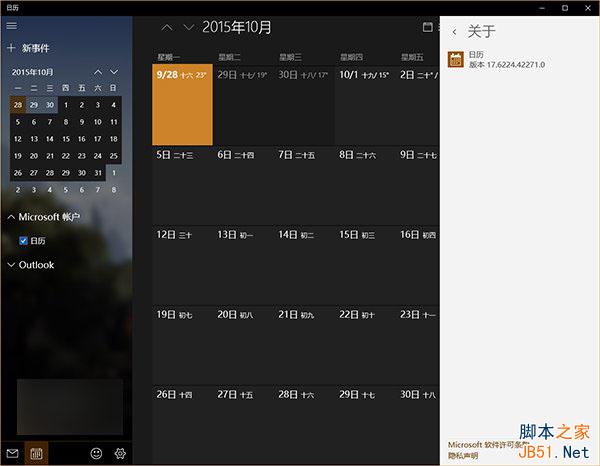Click the Calendar app icon in About panel
Viewport: 600px width, 466px height.
tap(456, 59)
